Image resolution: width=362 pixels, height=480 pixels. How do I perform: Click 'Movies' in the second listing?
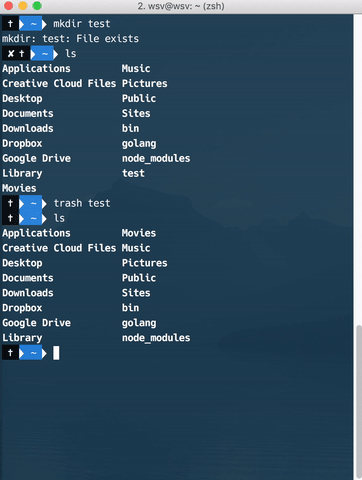[x=139, y=233]
